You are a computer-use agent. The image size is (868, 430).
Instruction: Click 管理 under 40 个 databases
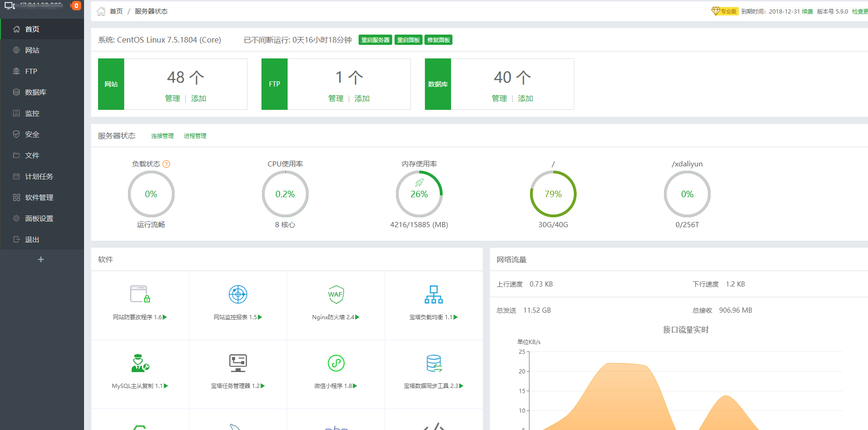pos(499,99)
